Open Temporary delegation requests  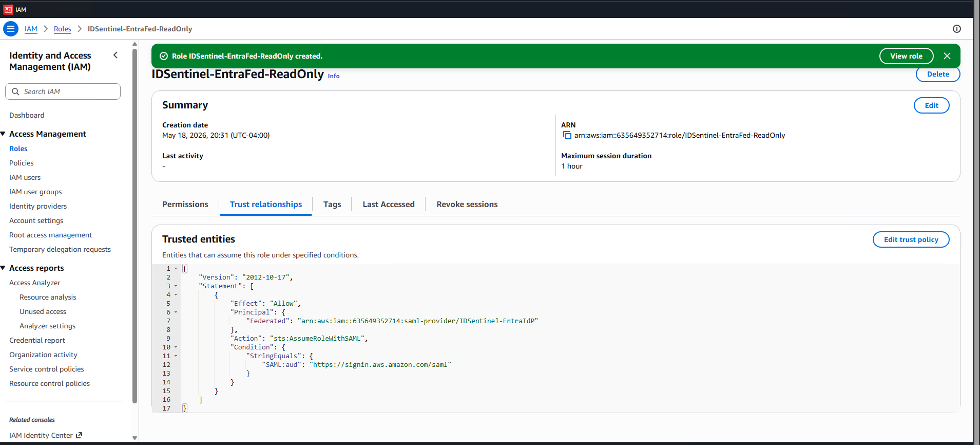(60, 249)
